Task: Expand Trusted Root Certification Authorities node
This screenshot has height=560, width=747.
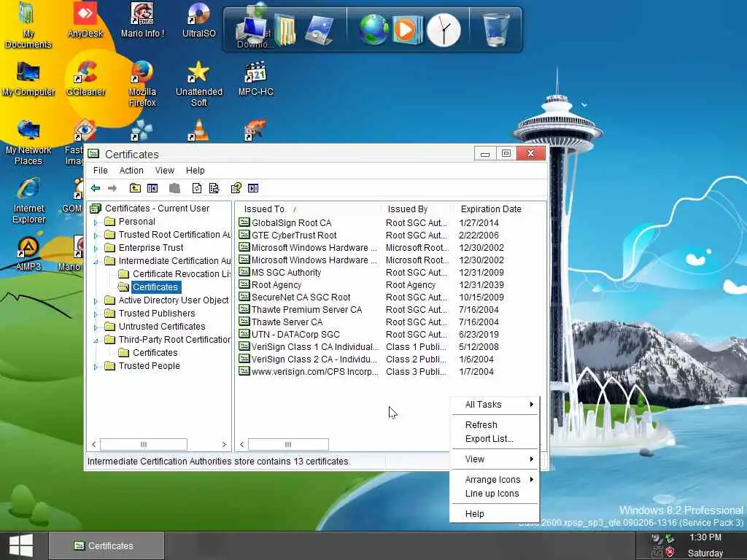Action: coord(96,235)
